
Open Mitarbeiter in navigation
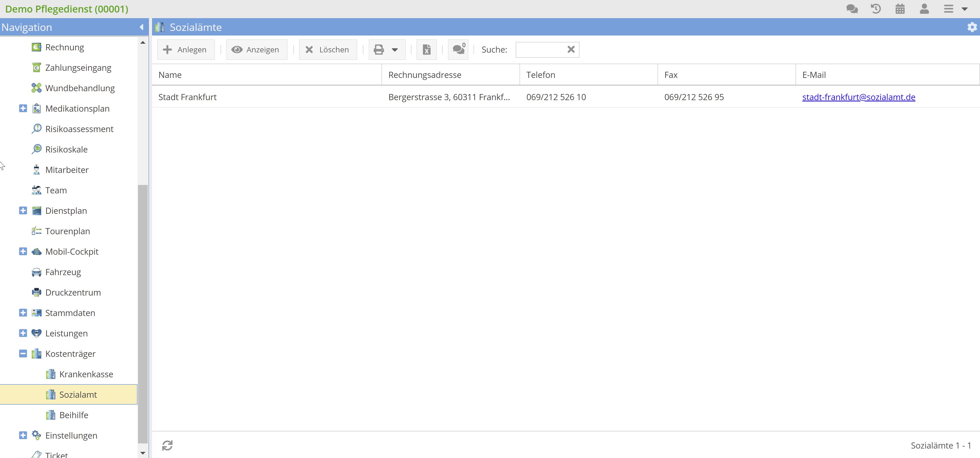pyautogui.click(x=67, y=170)
